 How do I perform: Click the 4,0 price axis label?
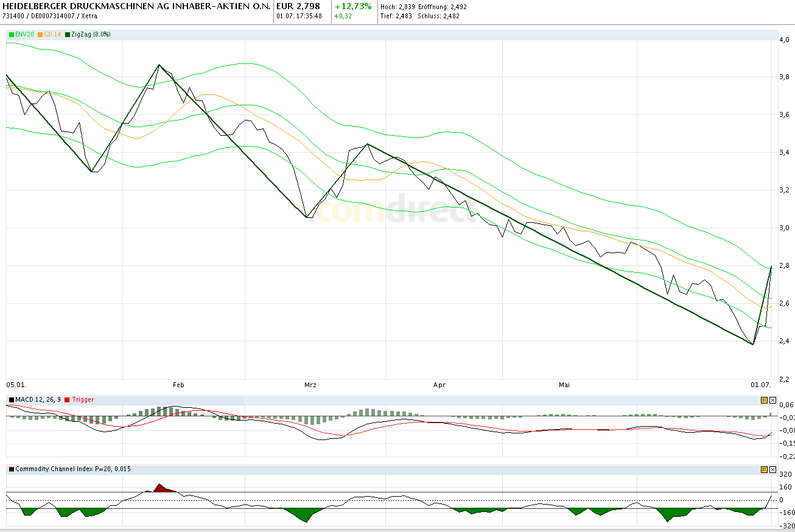785,40
